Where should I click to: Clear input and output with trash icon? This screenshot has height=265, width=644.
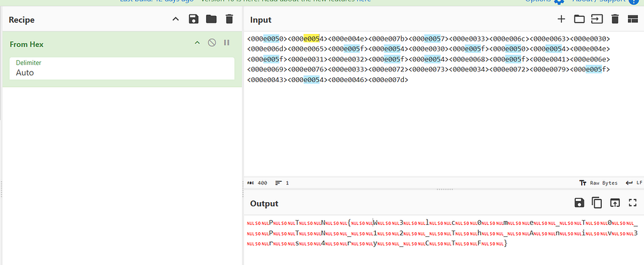click(x=615, y=19)
